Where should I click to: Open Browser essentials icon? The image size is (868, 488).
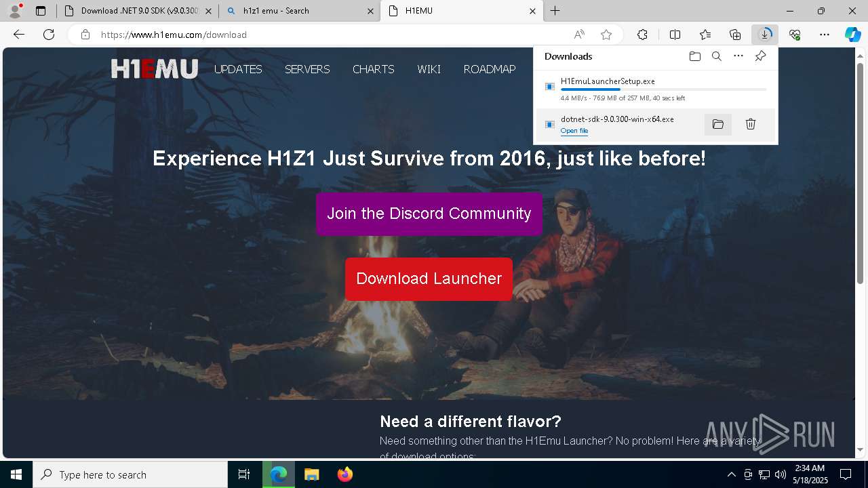point(795,35)
